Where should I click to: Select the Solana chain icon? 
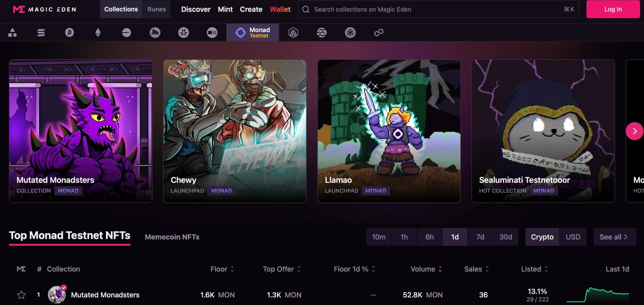[x=41, y=33]
